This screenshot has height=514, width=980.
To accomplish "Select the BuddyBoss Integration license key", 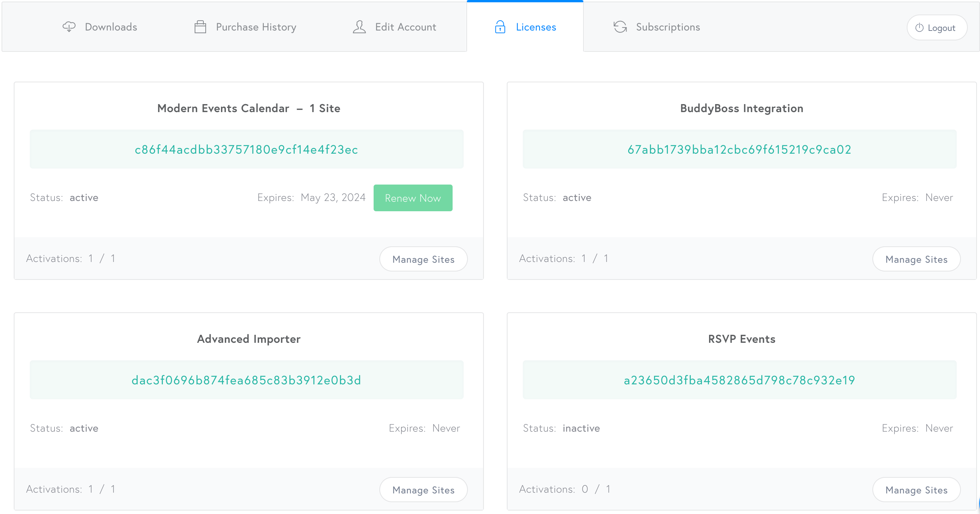I will click(739, 149).
